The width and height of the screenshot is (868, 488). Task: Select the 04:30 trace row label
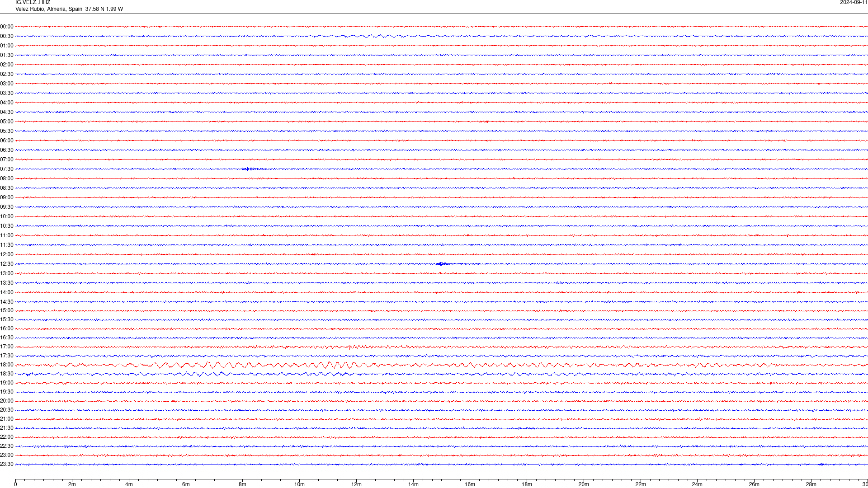coord(7,112)
